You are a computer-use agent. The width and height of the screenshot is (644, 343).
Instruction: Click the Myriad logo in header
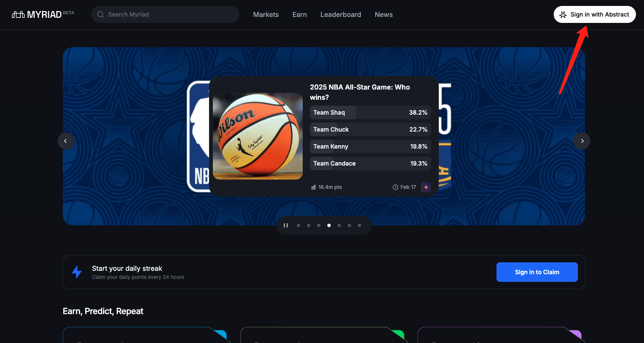pyautogui.click(x=36, y=14)
